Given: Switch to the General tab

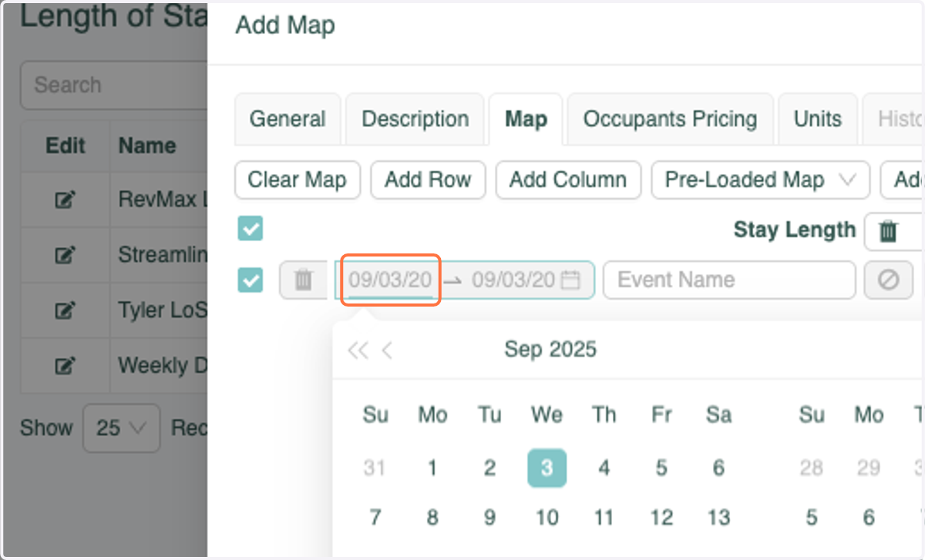Looking at the screenshot, I should click(x=288, y=119).
